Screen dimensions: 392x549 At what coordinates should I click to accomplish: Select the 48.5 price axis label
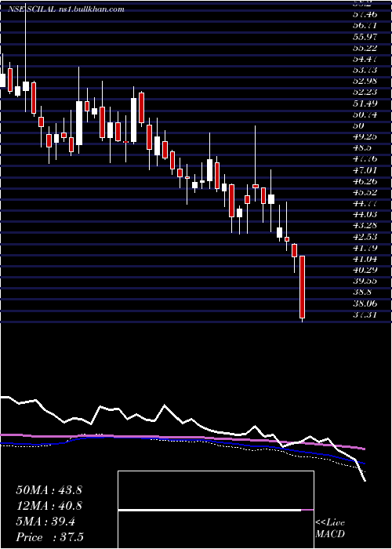click(363, 147)
